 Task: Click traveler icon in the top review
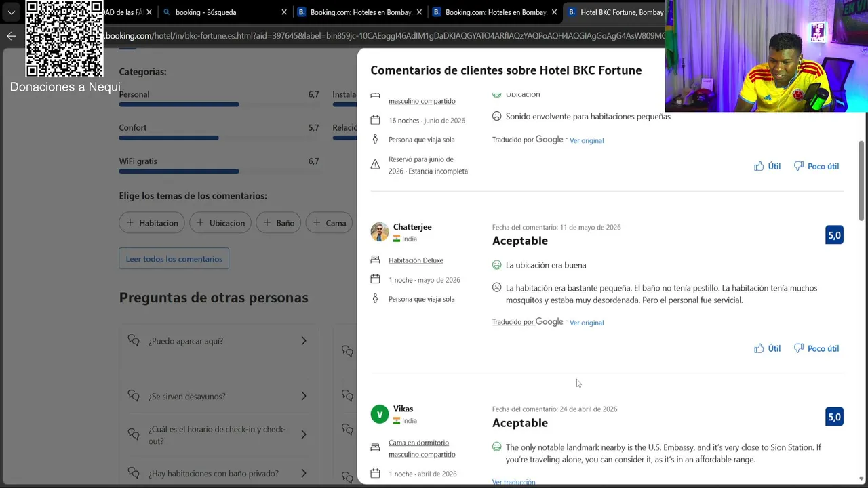(375, 139)
